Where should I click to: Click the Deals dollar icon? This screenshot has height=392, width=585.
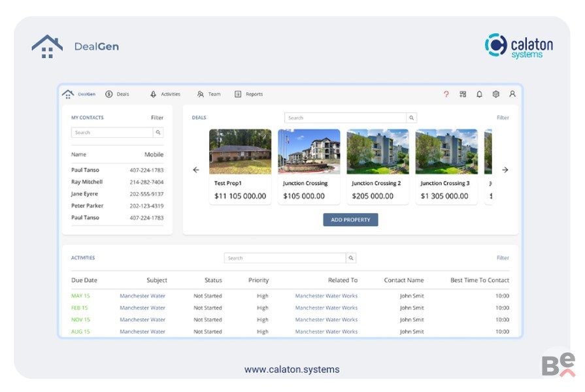pos(109,94)
